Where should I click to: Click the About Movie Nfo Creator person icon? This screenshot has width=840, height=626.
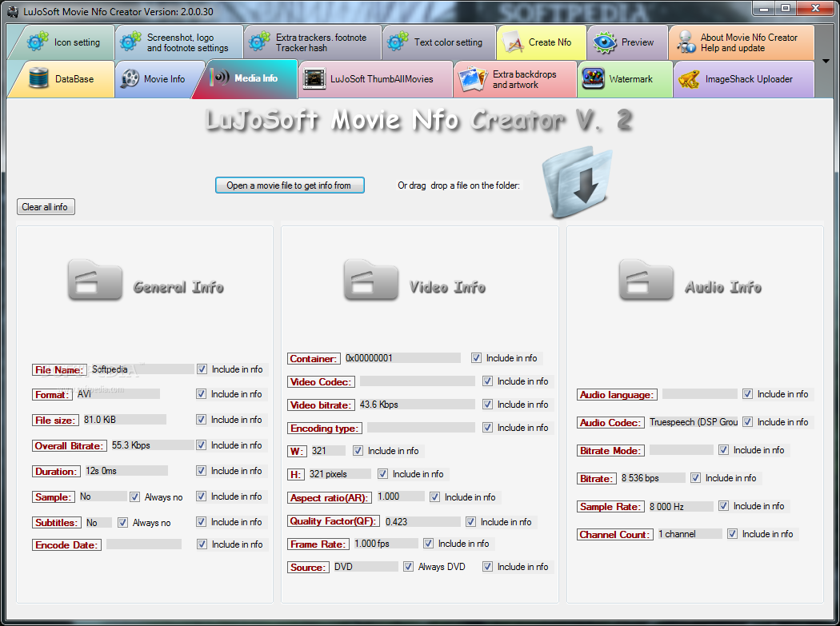pyautogui.click(x=685, y=42)
